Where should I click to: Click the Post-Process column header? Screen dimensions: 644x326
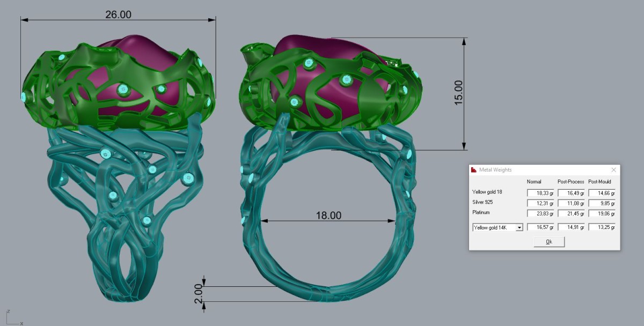[x=571, y=182]
